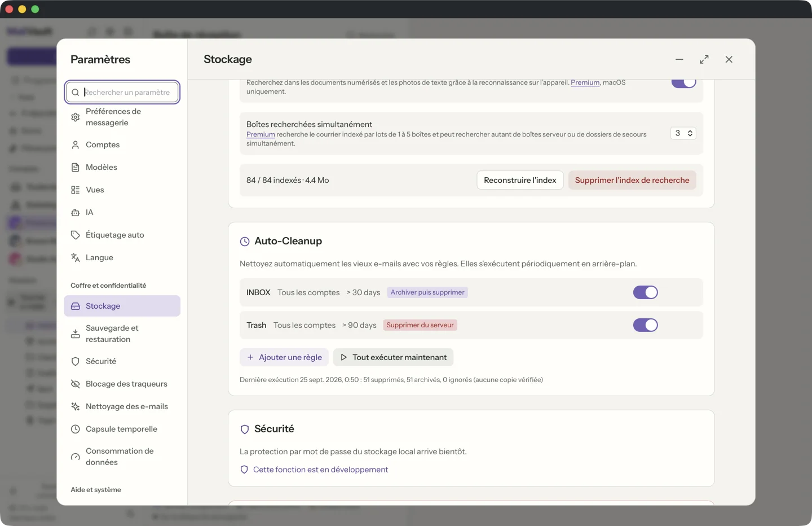Disable the Trash cleanup rule
The image size is (812, 526).
tap(645, 325)
